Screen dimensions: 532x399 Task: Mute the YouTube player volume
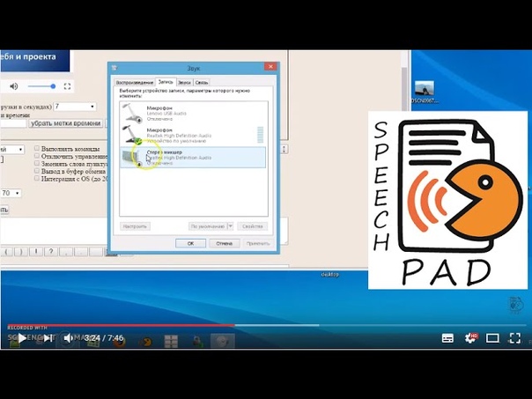coord(69,337)
